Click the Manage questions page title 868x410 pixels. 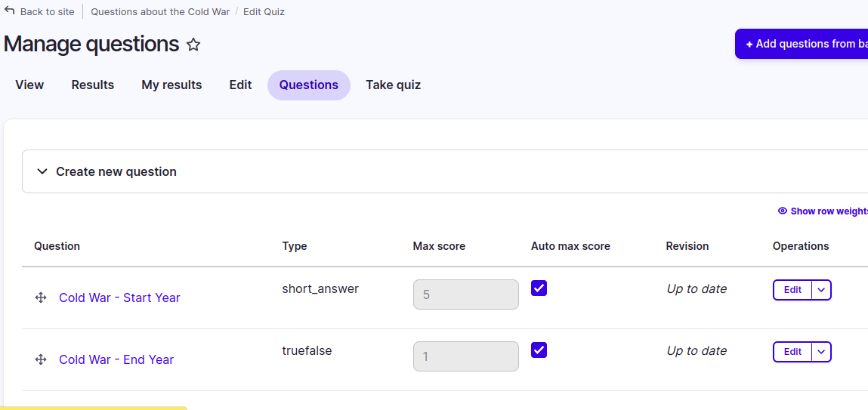point(91,45)
